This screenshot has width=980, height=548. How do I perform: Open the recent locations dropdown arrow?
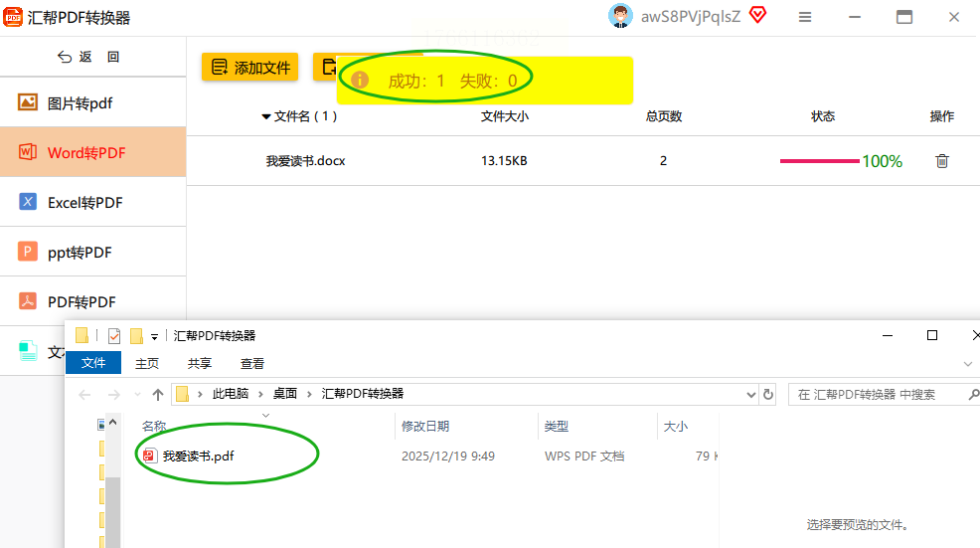point(137,395)
